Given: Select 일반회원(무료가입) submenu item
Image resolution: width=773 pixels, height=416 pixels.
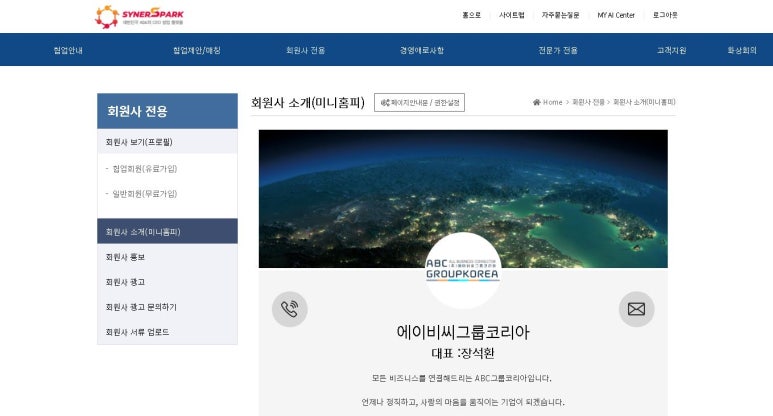Looking at the screenshot, I should 144,194.
